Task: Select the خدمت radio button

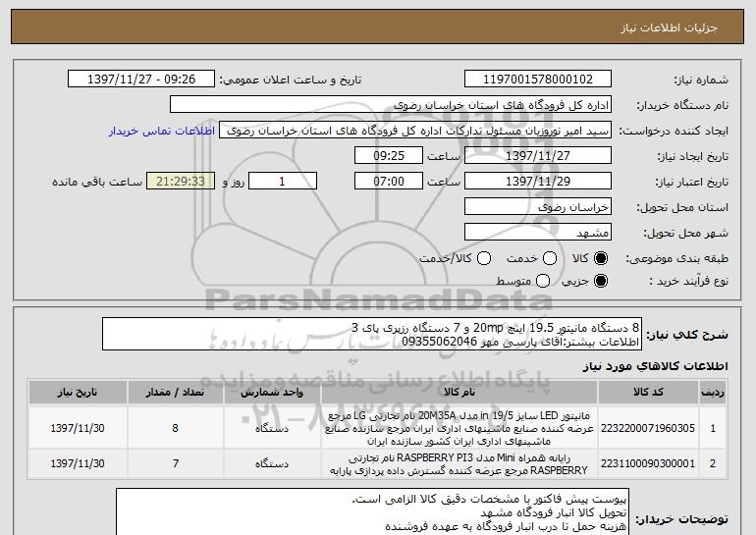Action: click(x=550, y=259)
